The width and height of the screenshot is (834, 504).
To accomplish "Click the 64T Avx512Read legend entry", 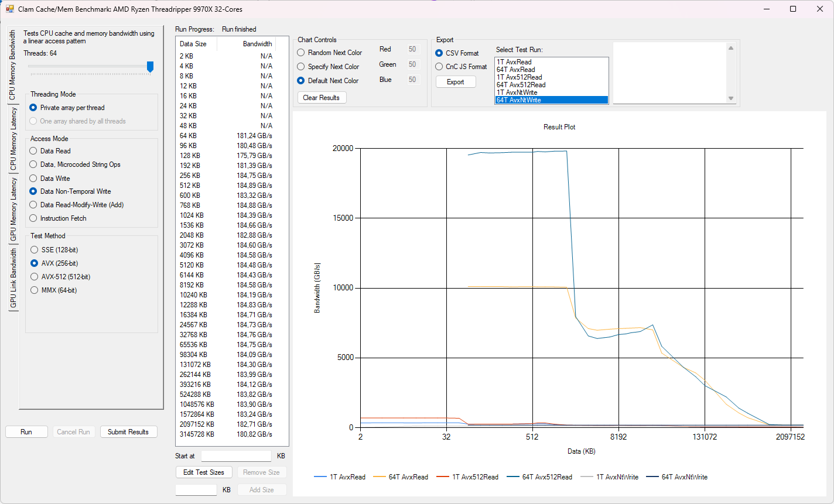I will [x=539, y=477].
